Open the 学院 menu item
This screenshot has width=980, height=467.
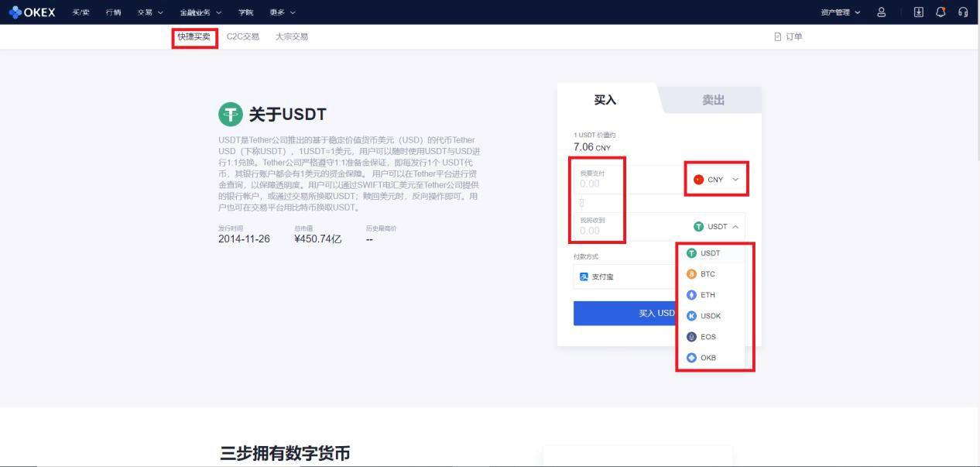(x=246, y=12)
